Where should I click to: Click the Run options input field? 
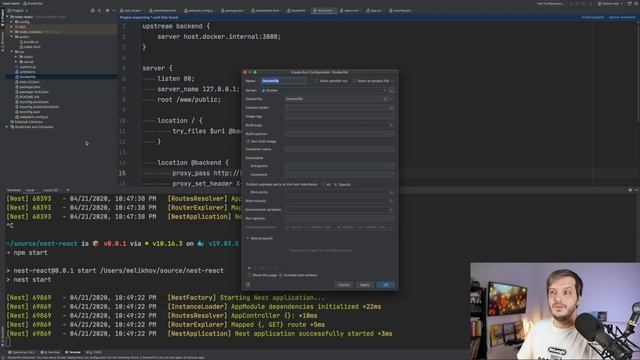340,218
